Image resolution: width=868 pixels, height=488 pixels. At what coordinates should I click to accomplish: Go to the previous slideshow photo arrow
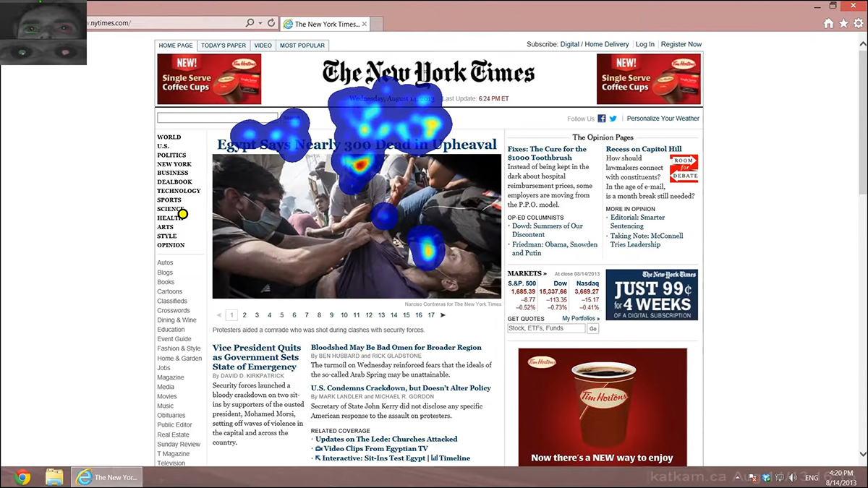(x=219, y=315)
